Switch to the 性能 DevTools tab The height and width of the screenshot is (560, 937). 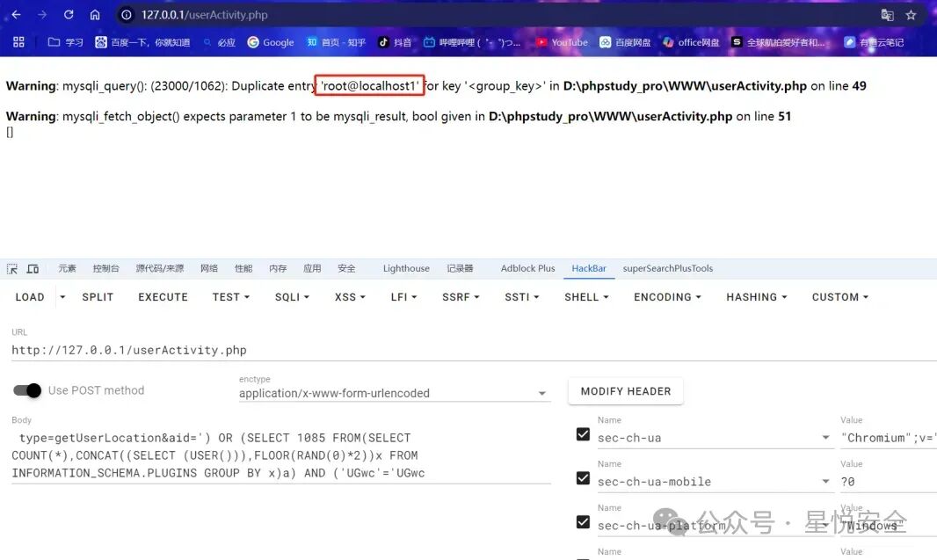click(243, 268)
